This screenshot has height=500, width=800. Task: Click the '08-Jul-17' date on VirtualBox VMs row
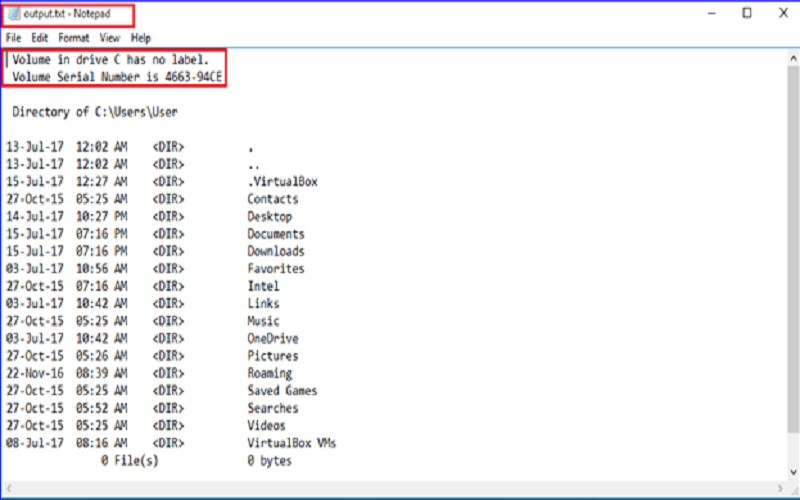pyautogui.click(x=35, y=443)
